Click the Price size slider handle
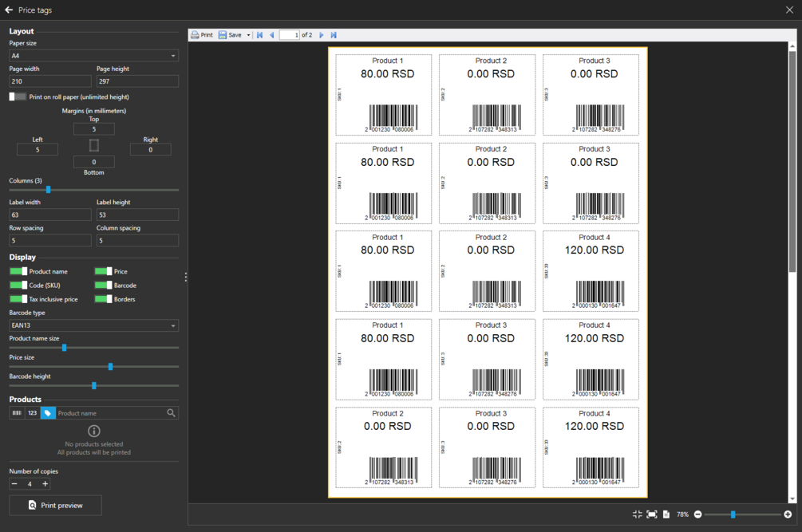The width and height of the screenshot is (802, 532). coord(110,366)
